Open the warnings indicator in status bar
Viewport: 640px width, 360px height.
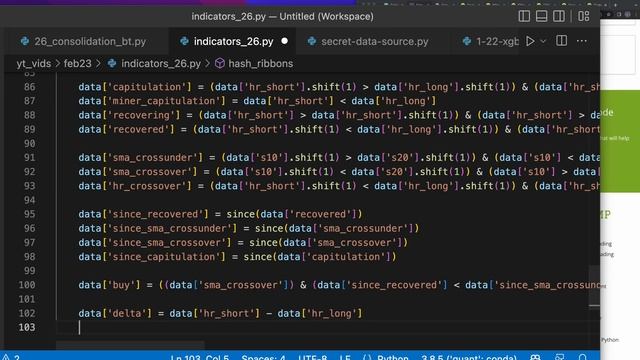[x=11, y=357]
